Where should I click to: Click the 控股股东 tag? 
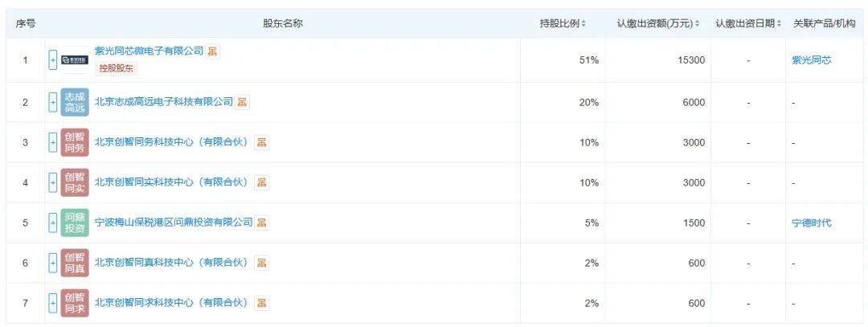[x=117, y=69]
